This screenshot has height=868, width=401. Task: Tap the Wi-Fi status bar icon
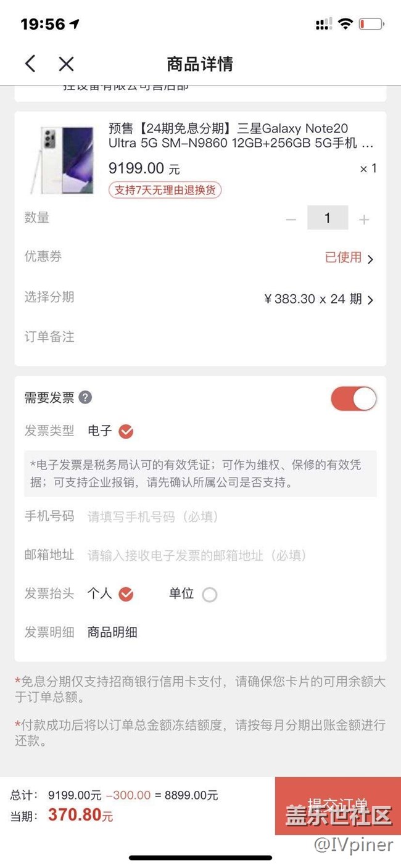345,24
